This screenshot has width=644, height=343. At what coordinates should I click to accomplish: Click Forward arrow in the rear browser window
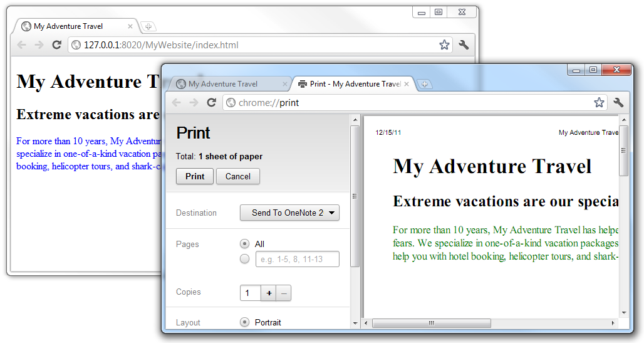(x=39, y=45)
